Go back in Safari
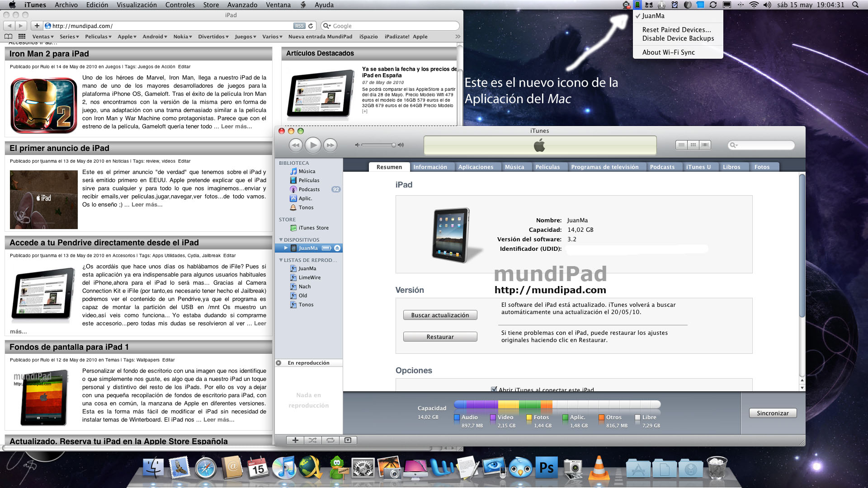Image resolution: width=868 pixels, height=488 pixels. tap(10, 26)
